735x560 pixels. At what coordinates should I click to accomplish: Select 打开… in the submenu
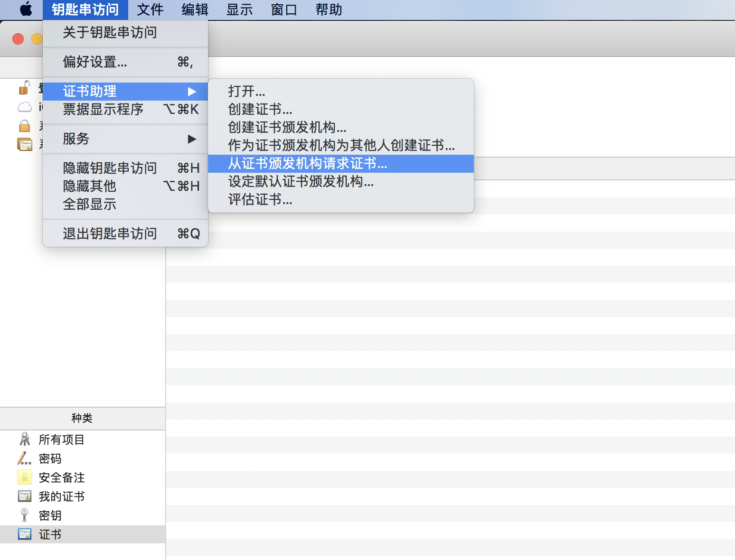(341, 91)
